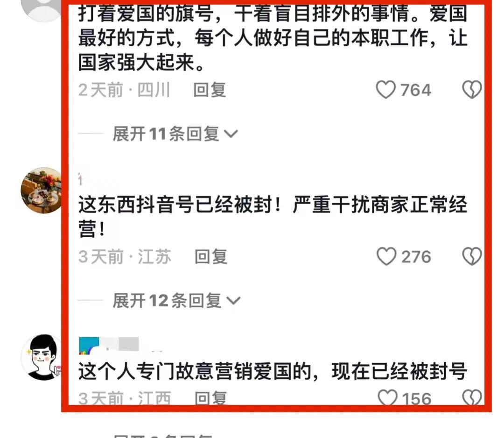
Task: Open the cartoon man avatar profile
Action: [x=42, y=357]
